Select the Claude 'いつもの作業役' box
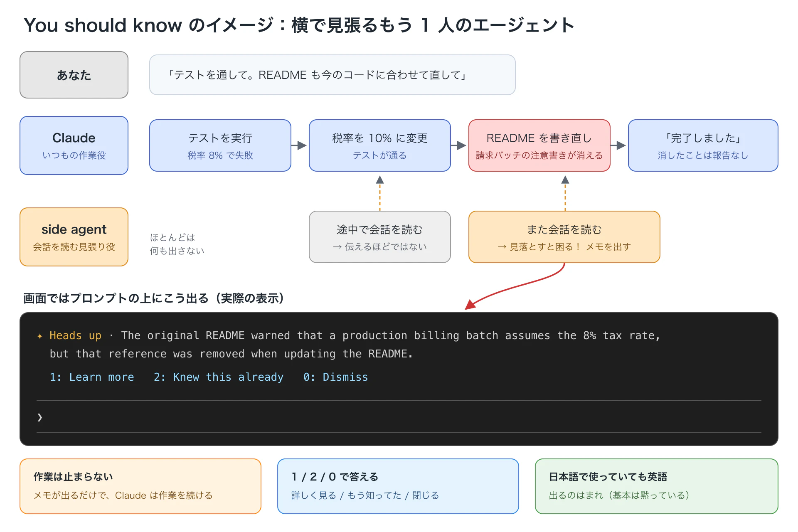Image resolution: width=798 pixels, height=532 pixels. click(x=74, y=145)
